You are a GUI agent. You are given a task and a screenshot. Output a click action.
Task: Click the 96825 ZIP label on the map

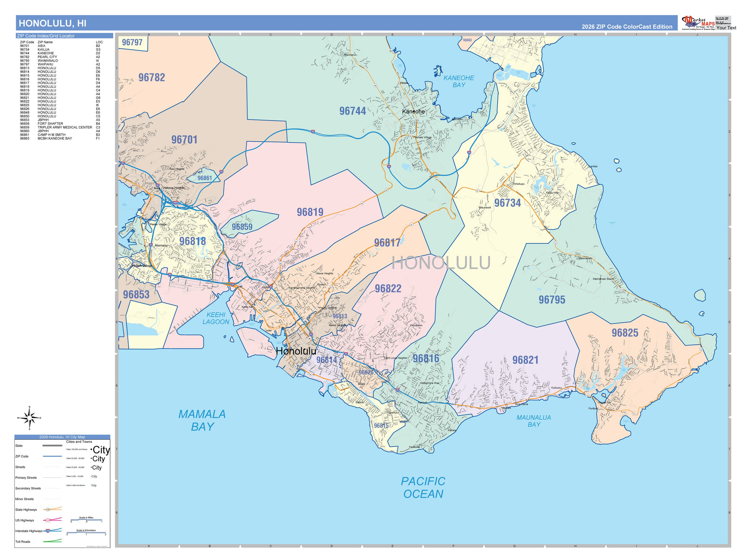[x=625, y=333]
